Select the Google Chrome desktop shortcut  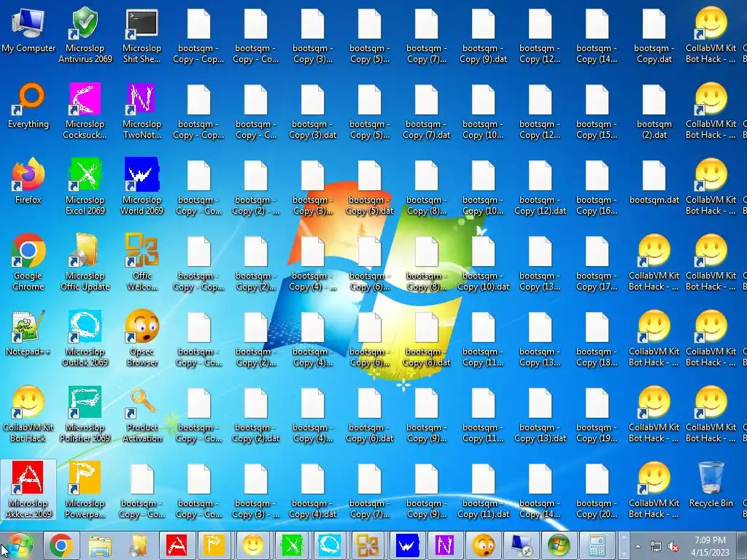(x=28, y=262)
